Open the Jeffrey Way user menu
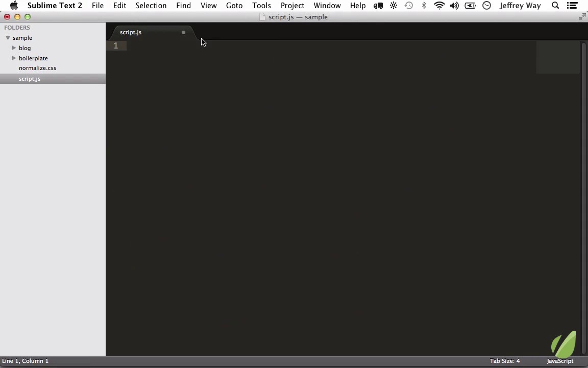The width and height of the screenshot is (588, 368). [520, 6]
